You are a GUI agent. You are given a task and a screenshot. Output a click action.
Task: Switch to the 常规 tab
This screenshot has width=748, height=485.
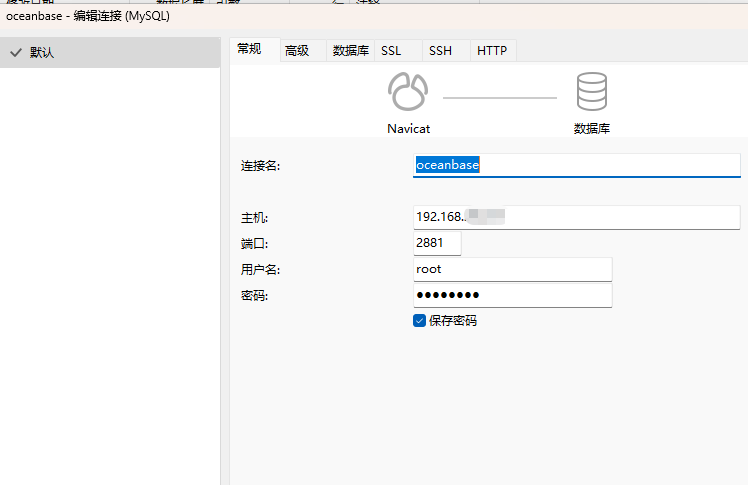[255, 49]
